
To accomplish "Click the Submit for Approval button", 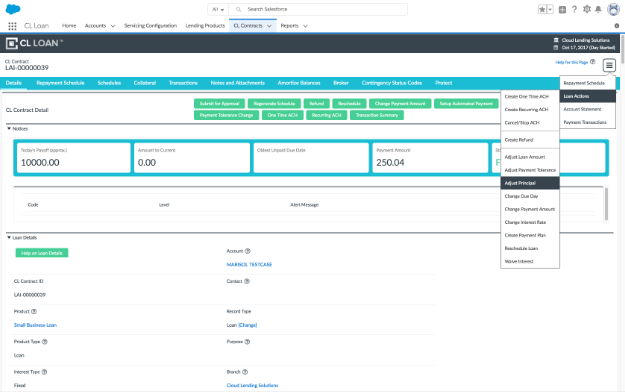I will 219,104.
